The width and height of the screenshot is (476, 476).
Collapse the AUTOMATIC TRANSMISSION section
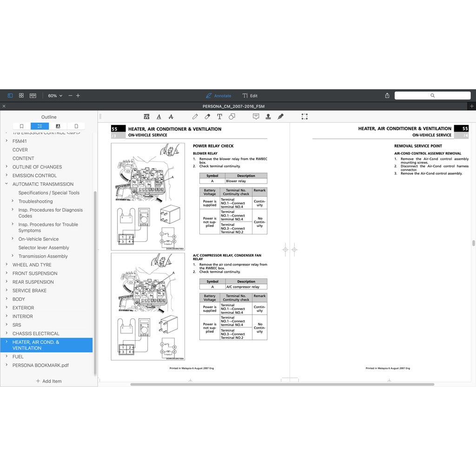click(x=7, y=184)
